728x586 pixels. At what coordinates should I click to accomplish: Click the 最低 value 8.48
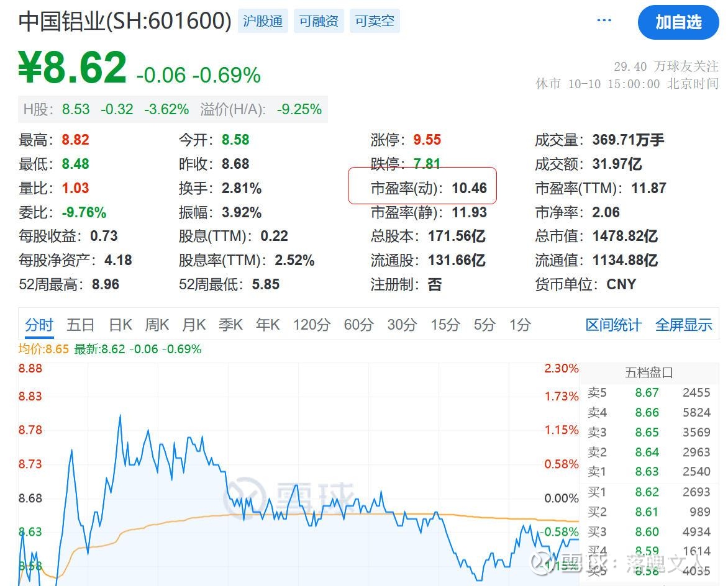tap(75, 164)
